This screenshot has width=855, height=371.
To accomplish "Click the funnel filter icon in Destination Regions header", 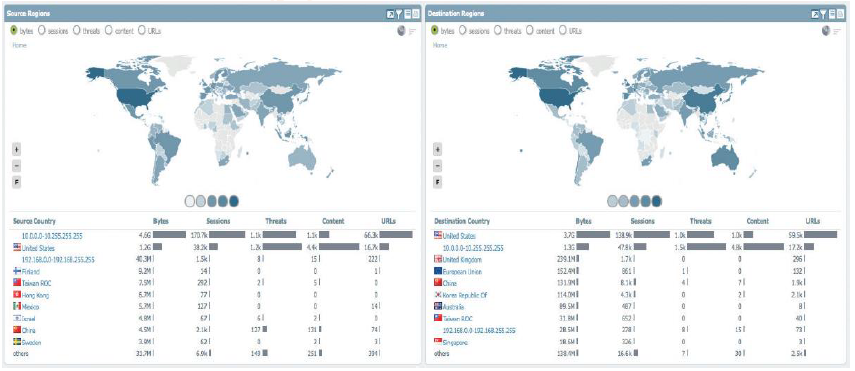I will (x=823, y=14).
